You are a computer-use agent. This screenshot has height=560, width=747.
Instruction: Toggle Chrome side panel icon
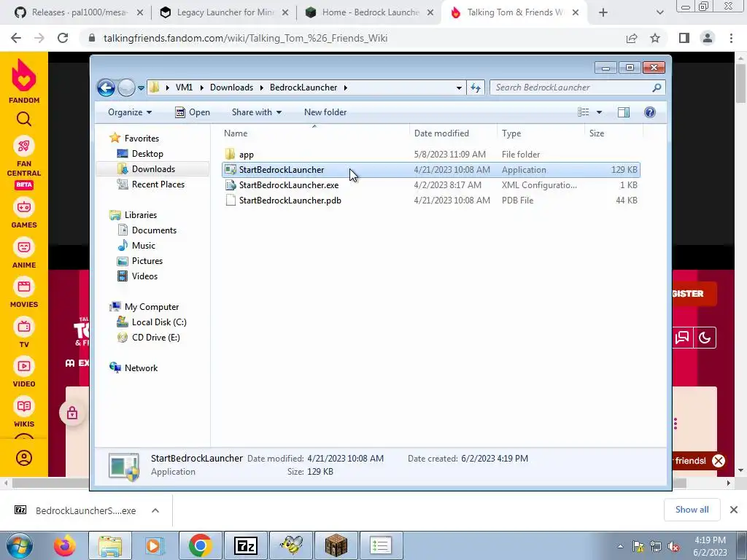pos(684,38)
